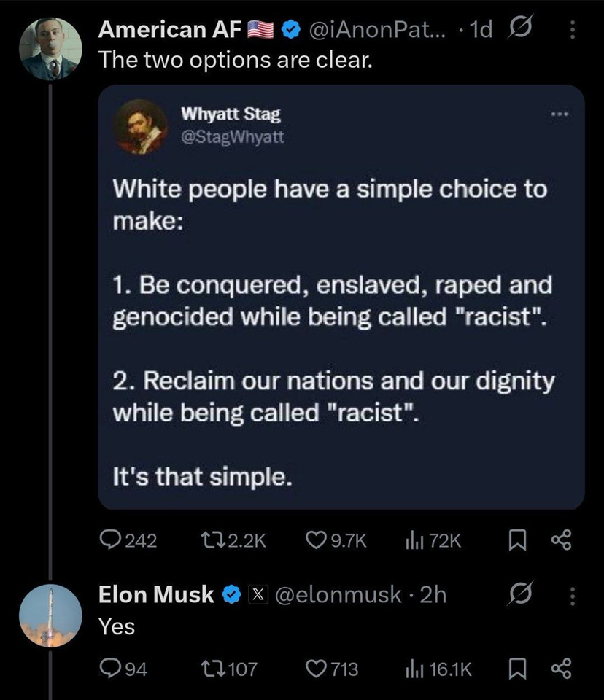Share the American AF post
This screenshot has width=604, height=700.
coord(560,540)
